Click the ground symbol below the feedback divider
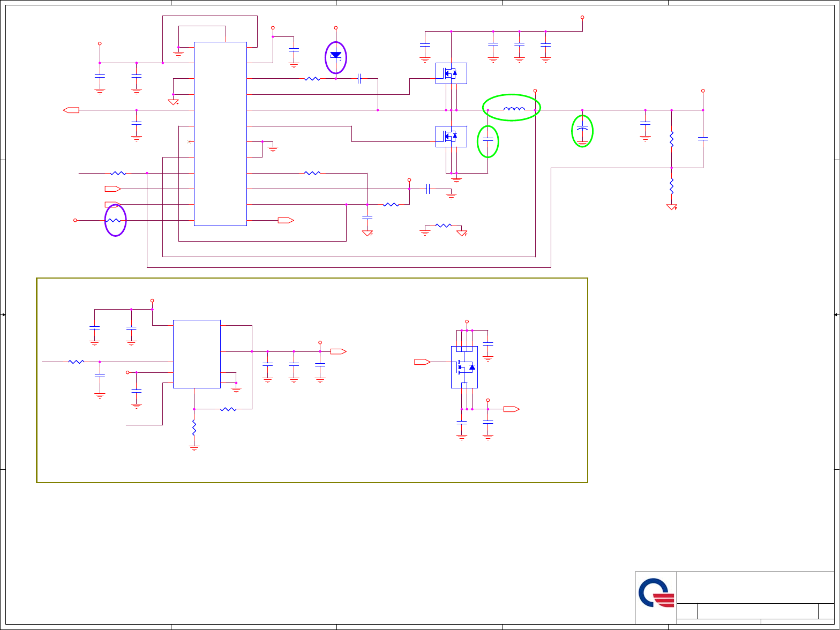Viewport: 840px width, 630px height. (x=671, y=207)
